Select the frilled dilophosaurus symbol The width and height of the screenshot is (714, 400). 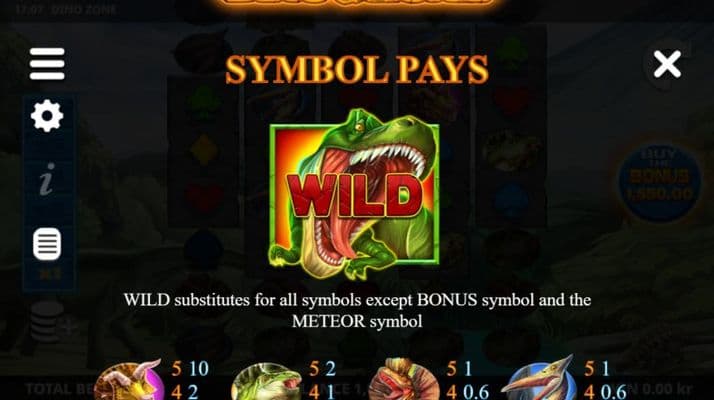point(403,380)
